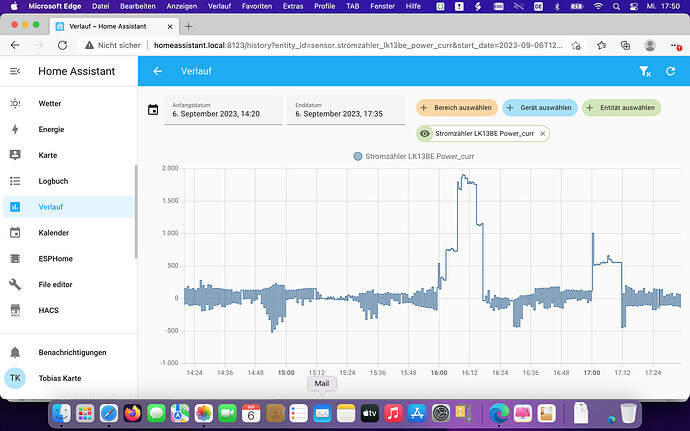The width and height of the screenshot is (690, 431).
Task: Open the Entität auswählen picker
Action: pos(622,108)
